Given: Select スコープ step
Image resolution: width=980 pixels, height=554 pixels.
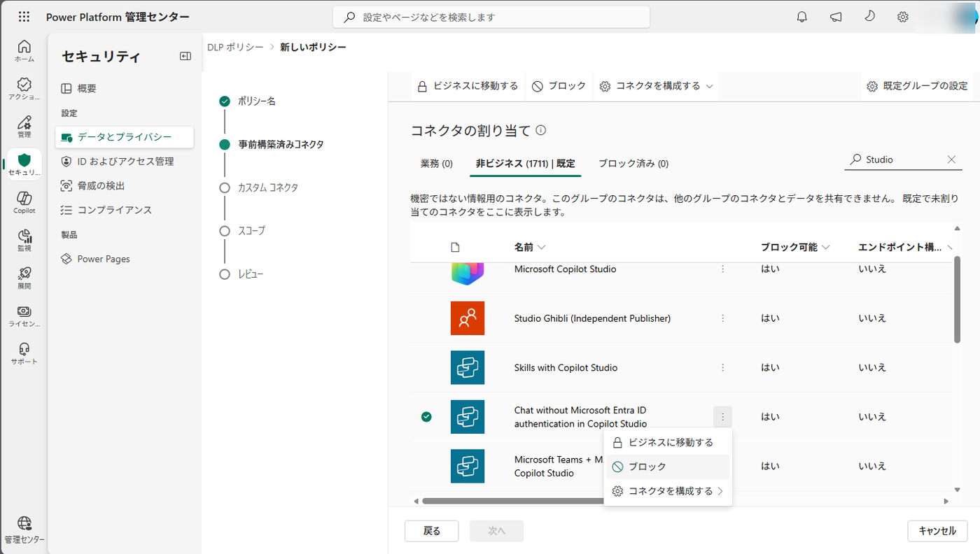Looking at the screenshot, I should [242, 231].
